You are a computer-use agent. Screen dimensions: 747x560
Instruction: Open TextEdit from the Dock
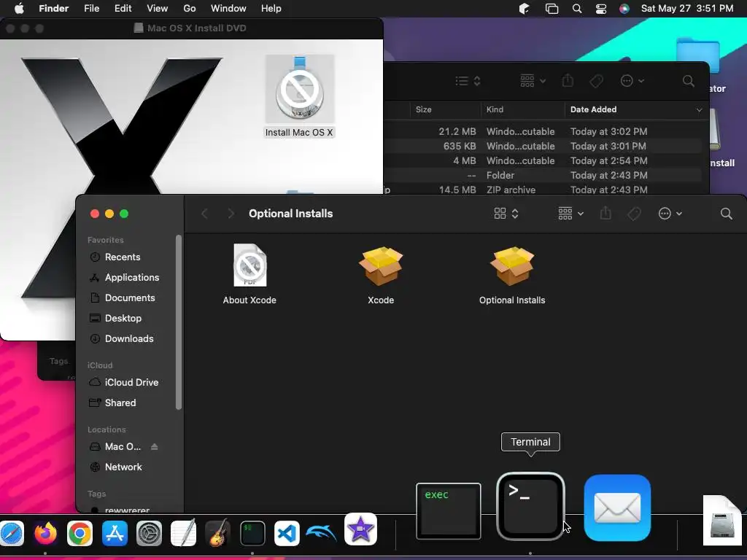(183, 533)
